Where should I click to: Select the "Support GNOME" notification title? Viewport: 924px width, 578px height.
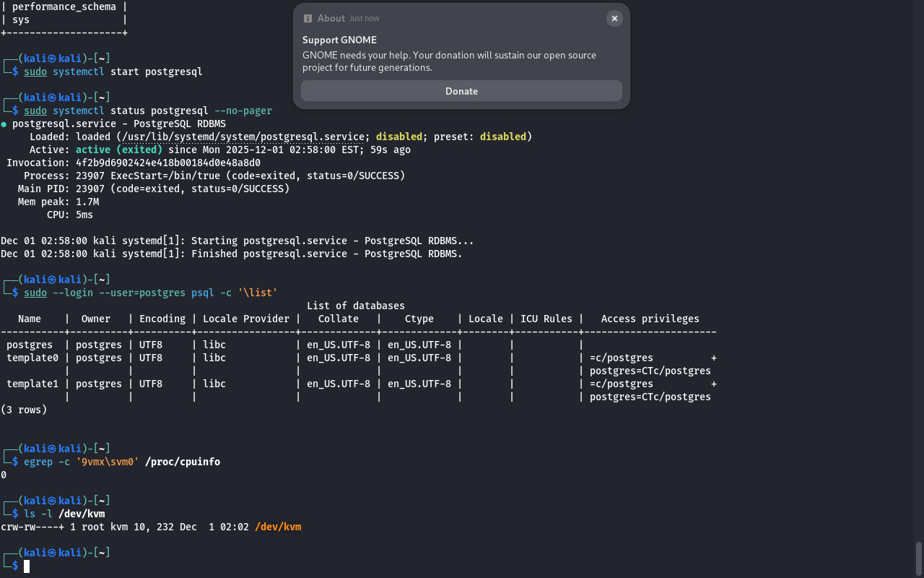click(339, 40)
